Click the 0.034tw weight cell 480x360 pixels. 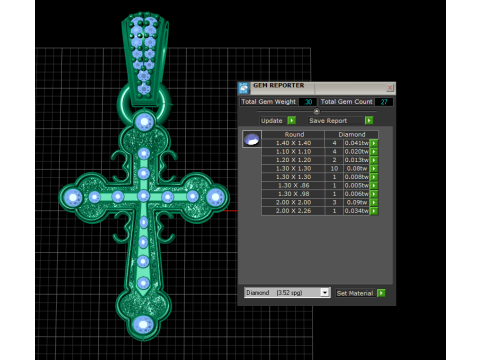tap(357, 211)
